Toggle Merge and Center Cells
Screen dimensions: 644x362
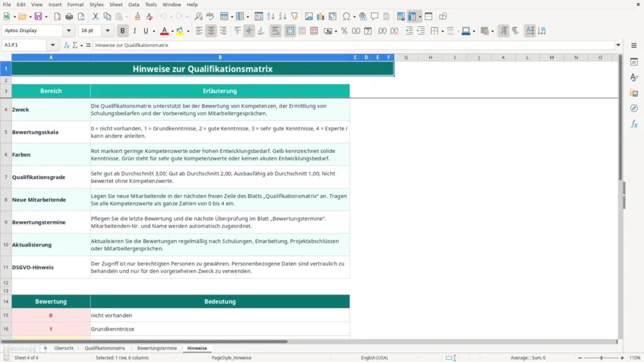[290, 31]
